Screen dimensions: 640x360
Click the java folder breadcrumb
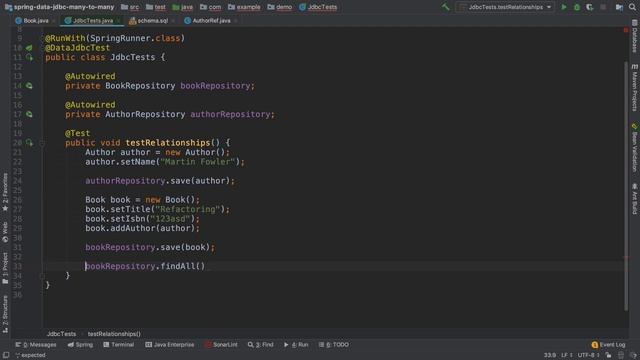[x=182, y=7]
